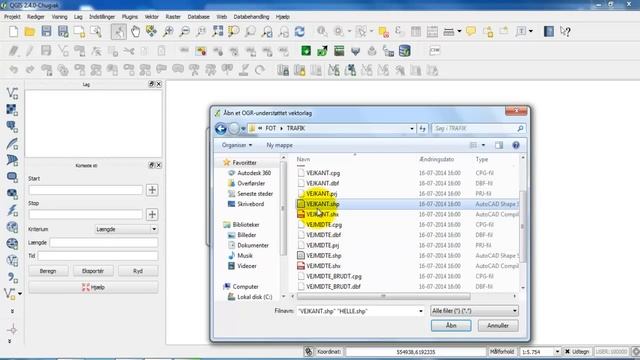Click the Zoom Full extent icon
This screenshot has width=640, height=360.
[218, 31]
